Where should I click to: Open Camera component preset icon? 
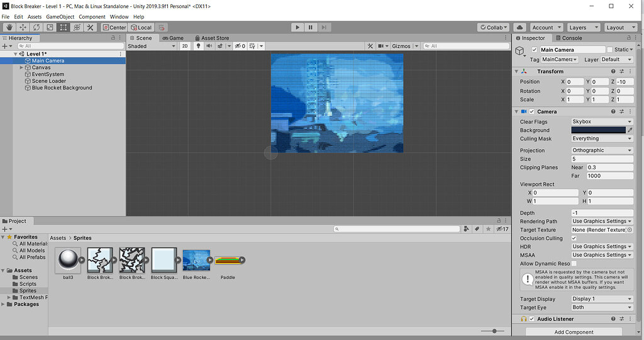(x=621, y=111)
